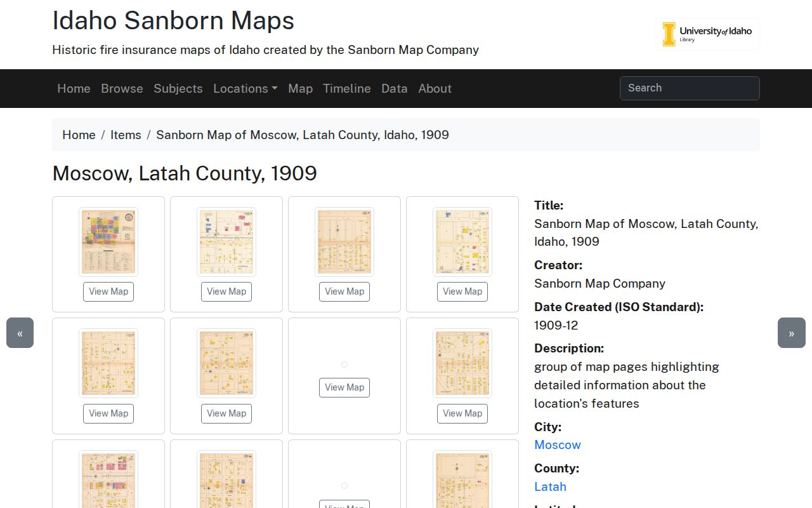Open the second map thumbnail in first row
Viewport: 812px width, 508px height.
tap(226, 242)
